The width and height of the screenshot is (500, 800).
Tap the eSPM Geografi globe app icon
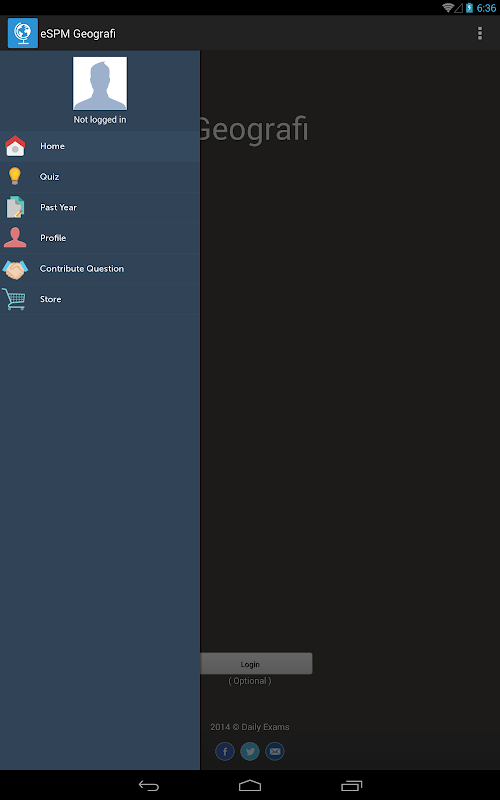coord(23,33)
